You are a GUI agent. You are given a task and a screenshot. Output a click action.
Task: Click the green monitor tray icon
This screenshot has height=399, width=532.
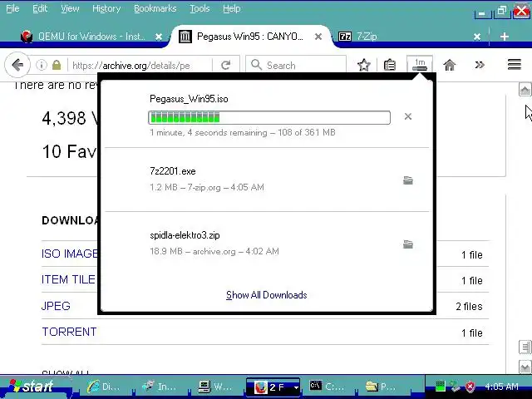(440, 386)
